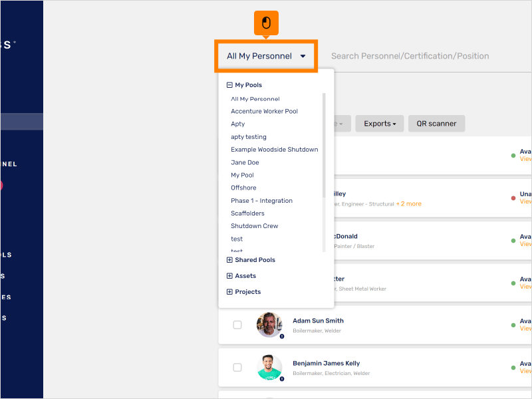Click the green availability dot beside Adam Sun Smith
Screen dimensions: 532x399
tap(512, 325)
